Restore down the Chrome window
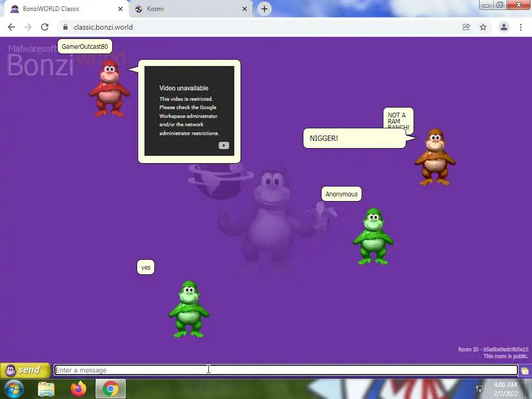 (x=500, y=5)
